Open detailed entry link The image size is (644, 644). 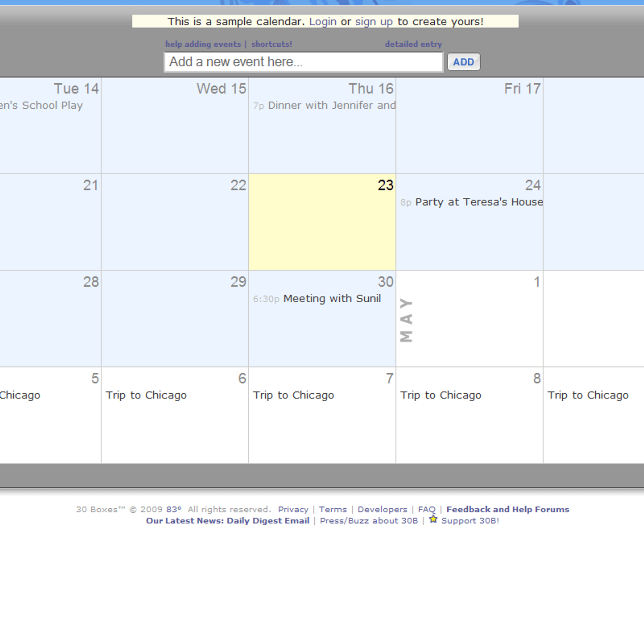[x=413, y=44]
